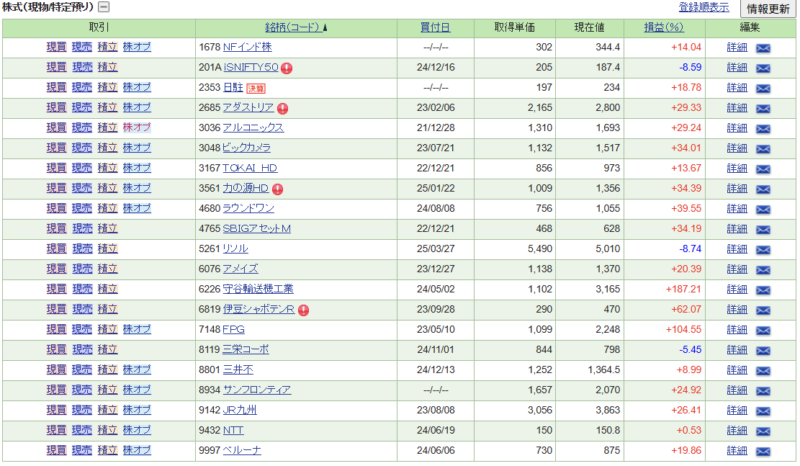Open 詳細 for the SBIGアセットM row

pyautogui.click(x=737, y=229)
